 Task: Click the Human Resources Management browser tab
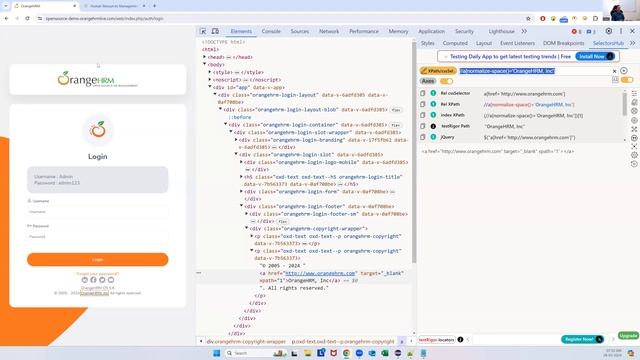[x=113, y=6]
